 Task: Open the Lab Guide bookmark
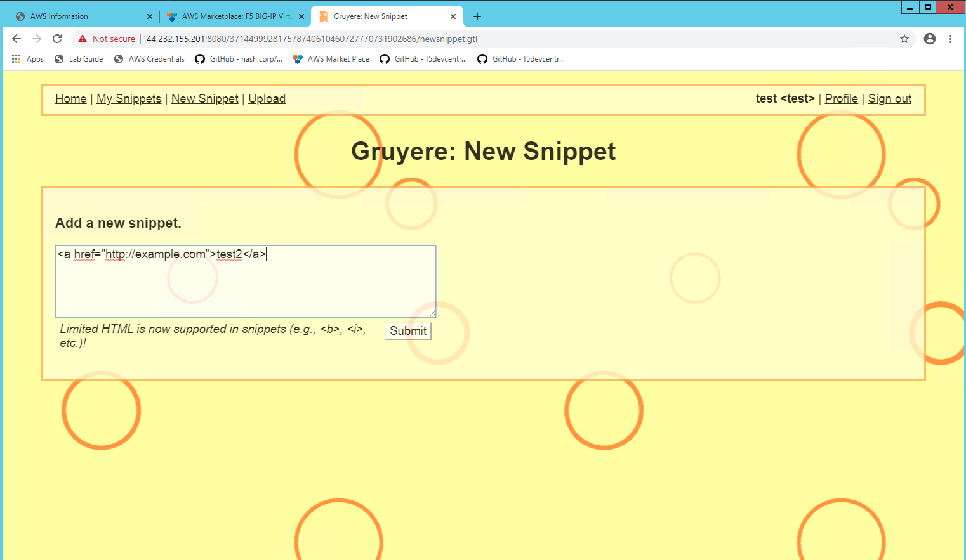[79, 59]
